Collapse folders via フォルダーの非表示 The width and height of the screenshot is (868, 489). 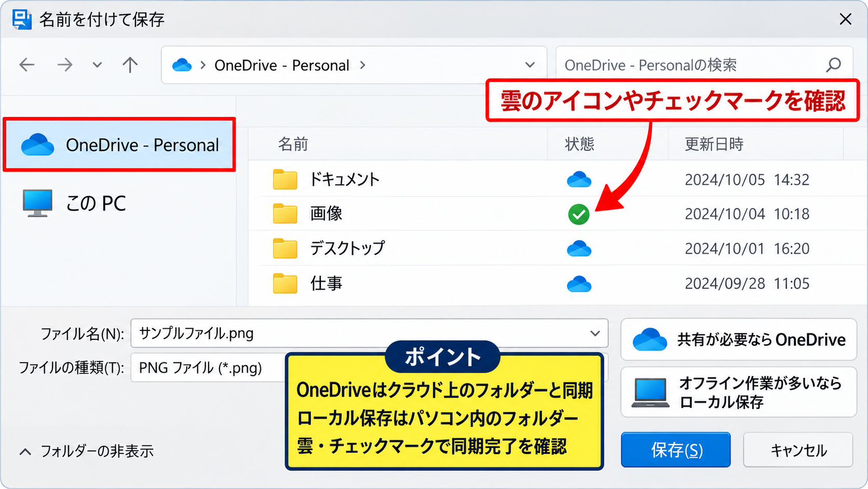[x=86, y=451]
